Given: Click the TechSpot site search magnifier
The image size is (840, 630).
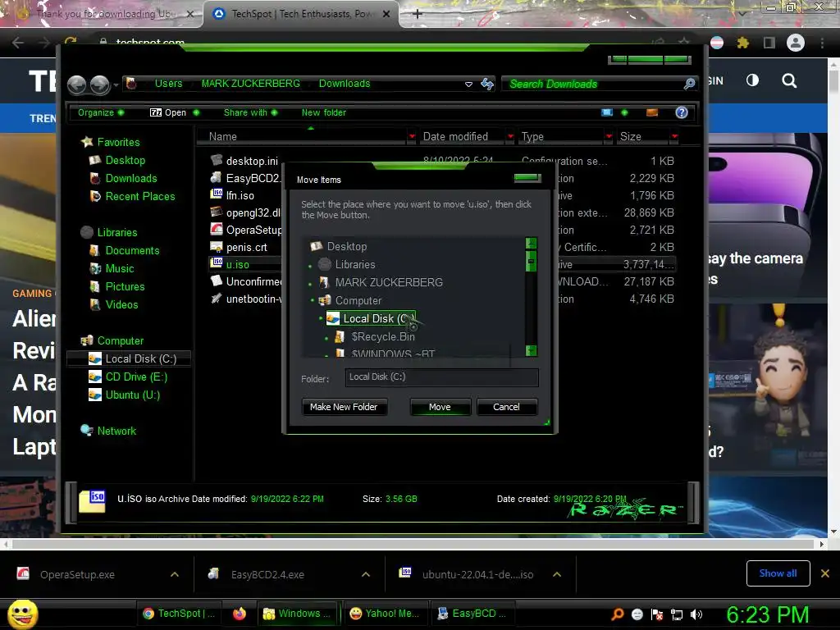Looking at the screenshot, I should [x=789, y=81].
